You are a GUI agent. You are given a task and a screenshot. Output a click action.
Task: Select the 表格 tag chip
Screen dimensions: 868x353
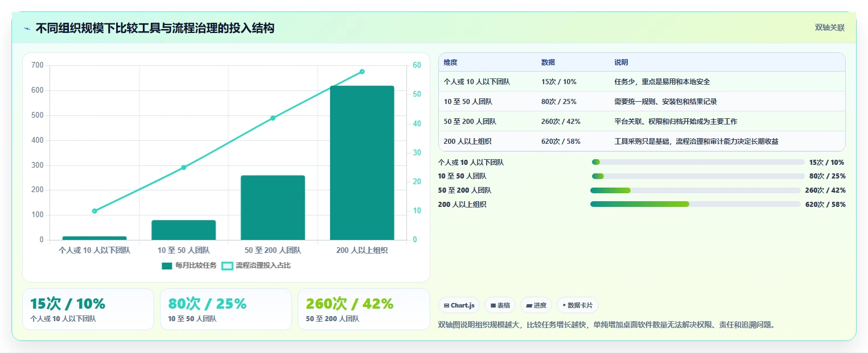click(x=500, y=305)
